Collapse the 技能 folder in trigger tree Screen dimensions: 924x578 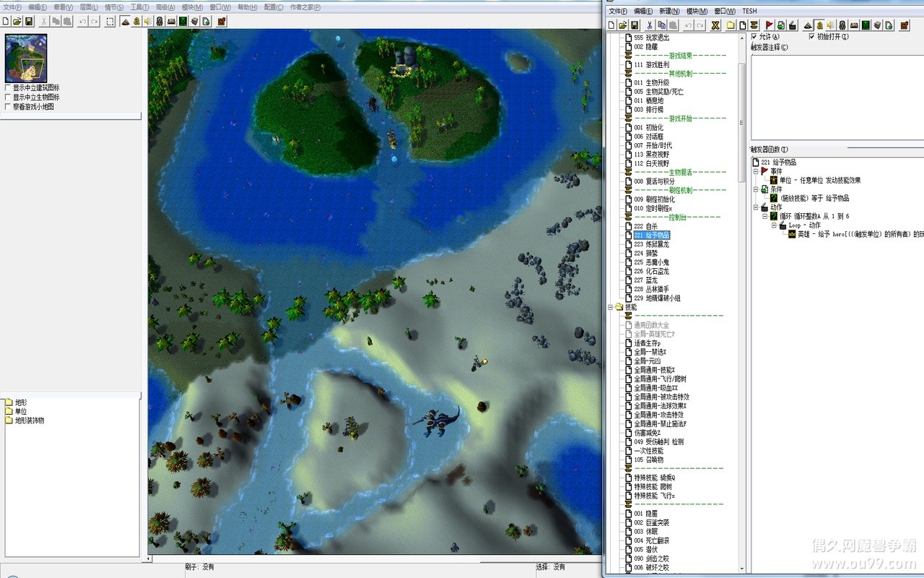(611, 307)
